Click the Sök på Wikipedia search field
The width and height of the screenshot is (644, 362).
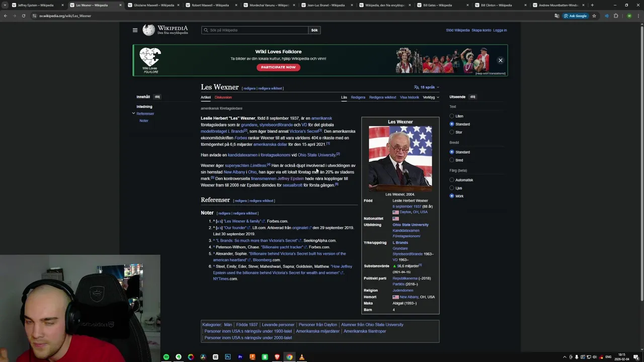tap(255, 30)
